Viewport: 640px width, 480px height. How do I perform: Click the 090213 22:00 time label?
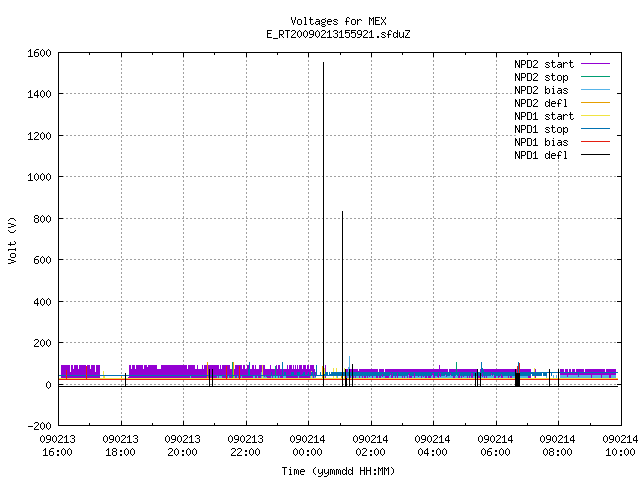[245, 446]
